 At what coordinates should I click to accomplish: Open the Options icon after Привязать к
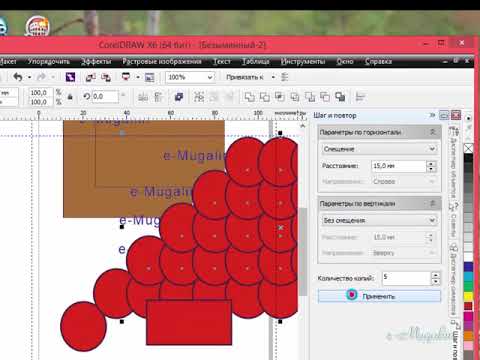click(284, 77)
